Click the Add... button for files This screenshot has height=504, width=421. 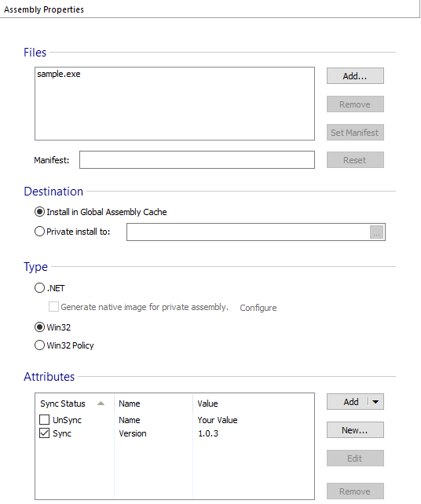(x=355, y=76)
